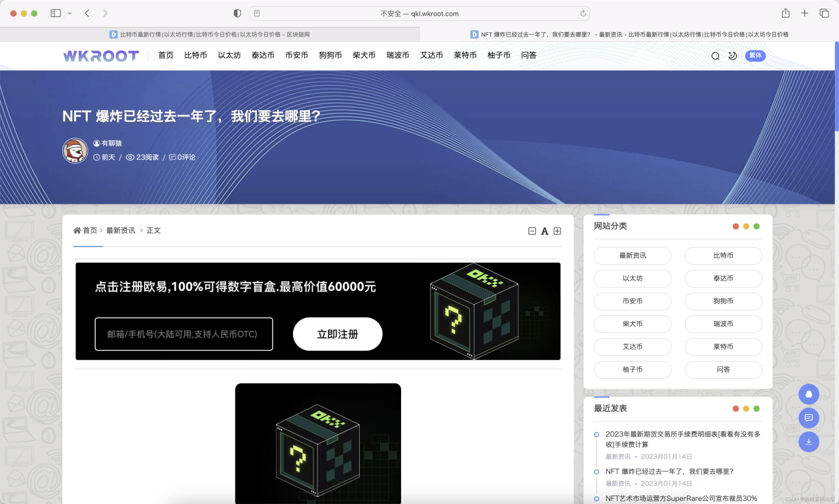
Task: Open the 2023年最新期货交易所手续费明细表 post
Action: (x=683, y=439)
